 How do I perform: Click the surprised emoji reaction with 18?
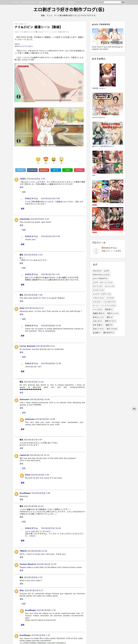pyautogui.click(x=61, y=159)
